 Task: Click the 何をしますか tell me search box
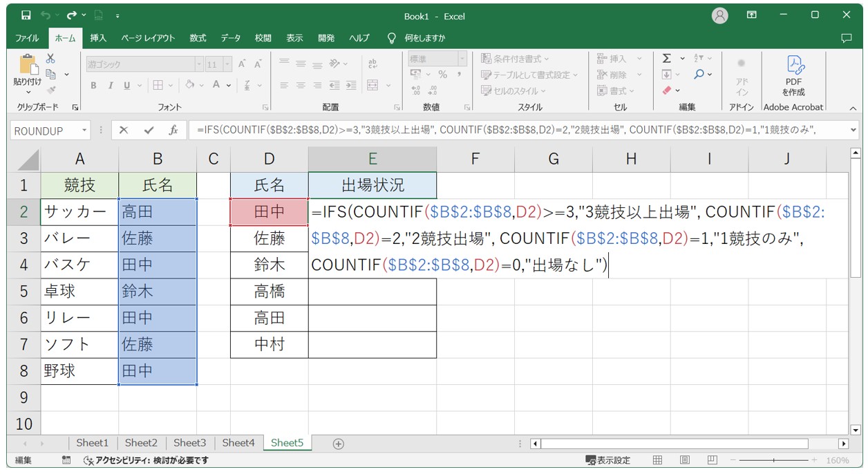click(x=424, y=38)
